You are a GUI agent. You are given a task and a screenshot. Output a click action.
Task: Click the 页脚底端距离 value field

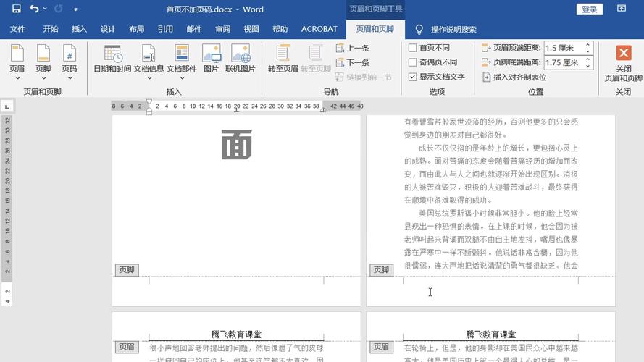564,62
